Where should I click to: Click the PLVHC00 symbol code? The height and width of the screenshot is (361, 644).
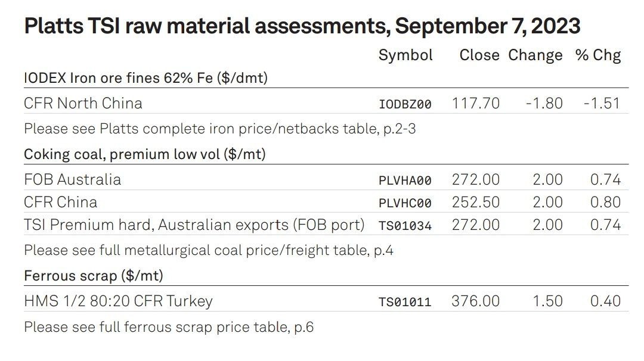[x=405, y=203]
